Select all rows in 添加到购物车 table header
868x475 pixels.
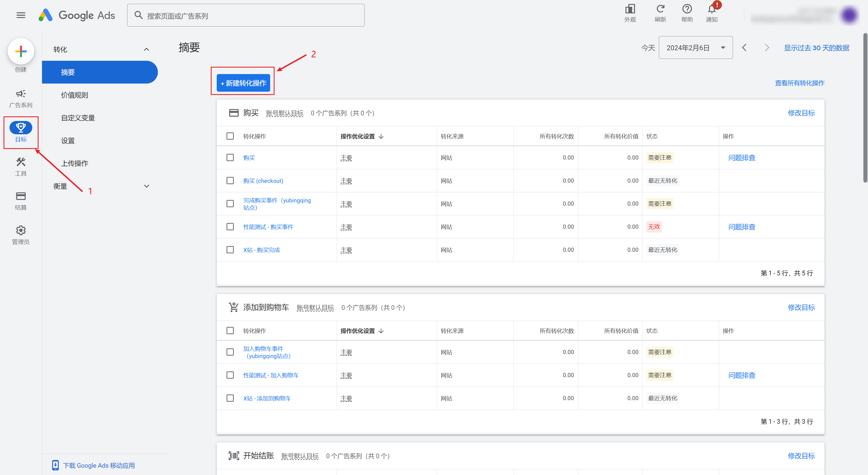tap(230, 330)
